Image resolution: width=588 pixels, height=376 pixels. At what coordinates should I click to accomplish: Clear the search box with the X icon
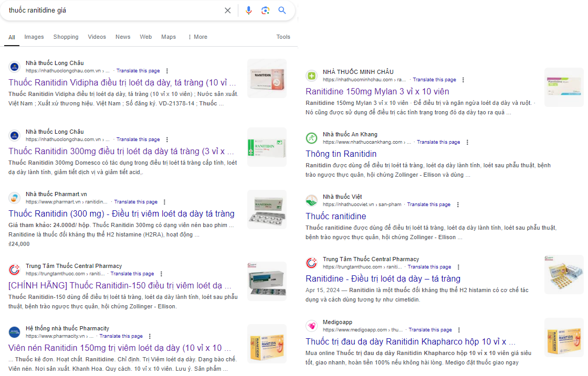[228, 10]
